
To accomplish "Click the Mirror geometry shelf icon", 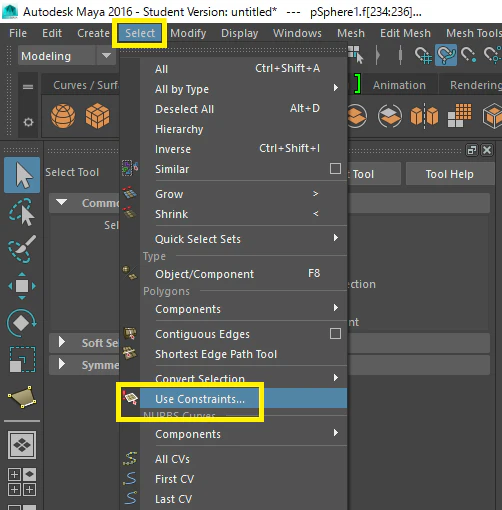I will click(x=424, y=116).
